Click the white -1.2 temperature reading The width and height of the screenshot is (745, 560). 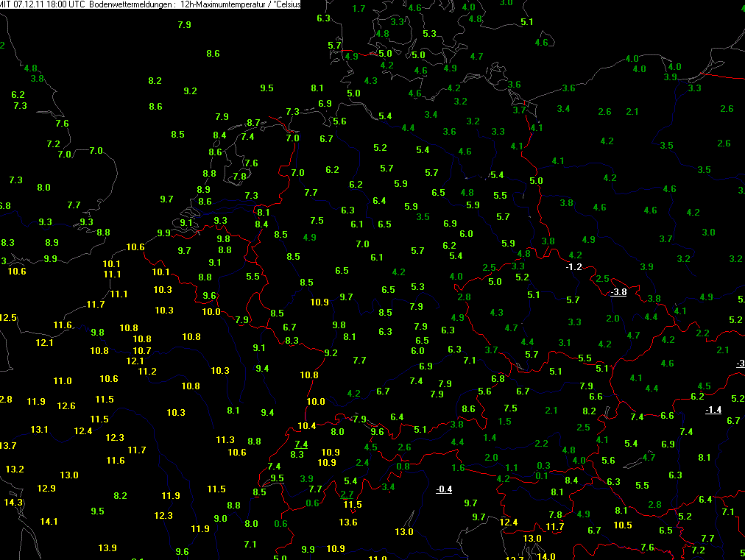(x=573, y=266)
